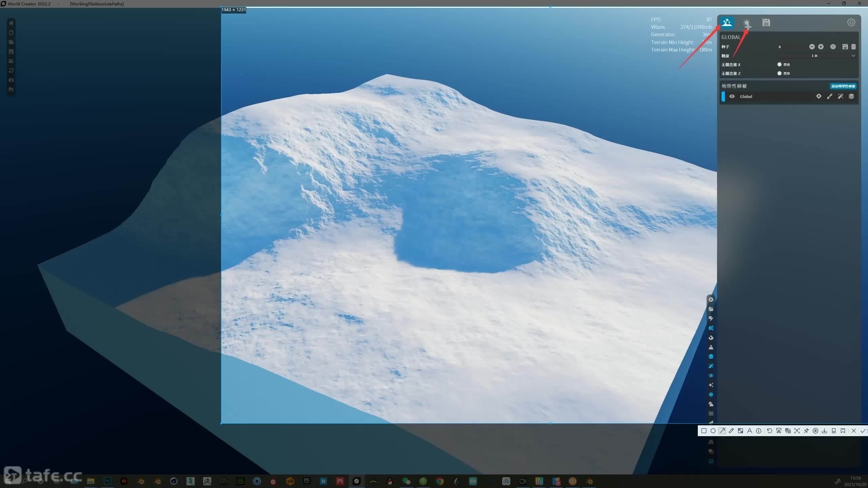This screenshot has width=868, height=488.
Task: Open the 精度 precision dropdown
Action: [x=816, y=56]
